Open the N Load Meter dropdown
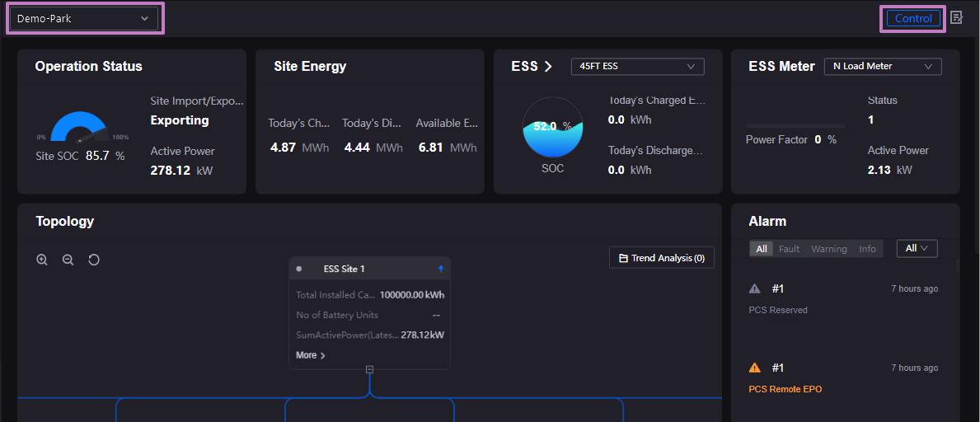 tap(882, 67)
